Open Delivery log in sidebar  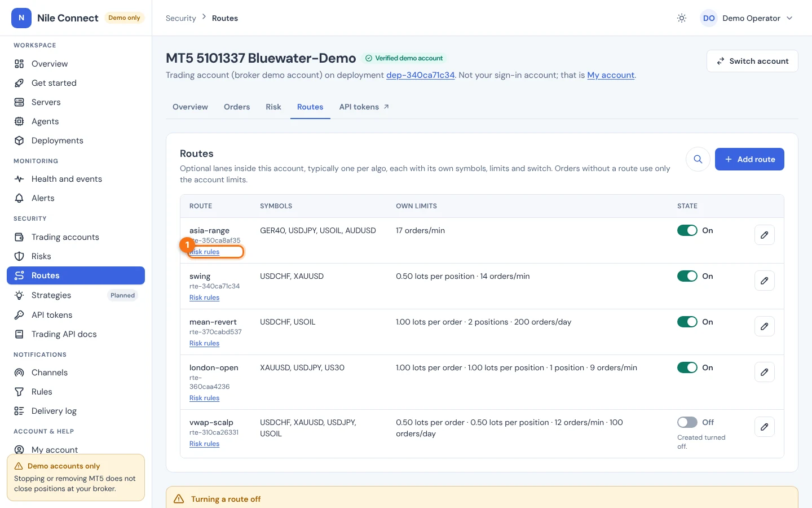click(x=76, y=411)
